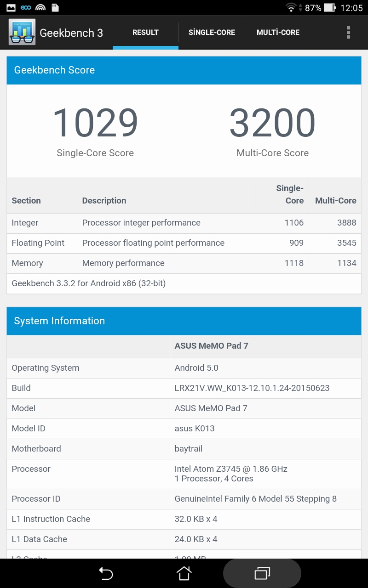Select the 'Integer' row label
The width and height of the screenshot is (368, 588).
25,223
